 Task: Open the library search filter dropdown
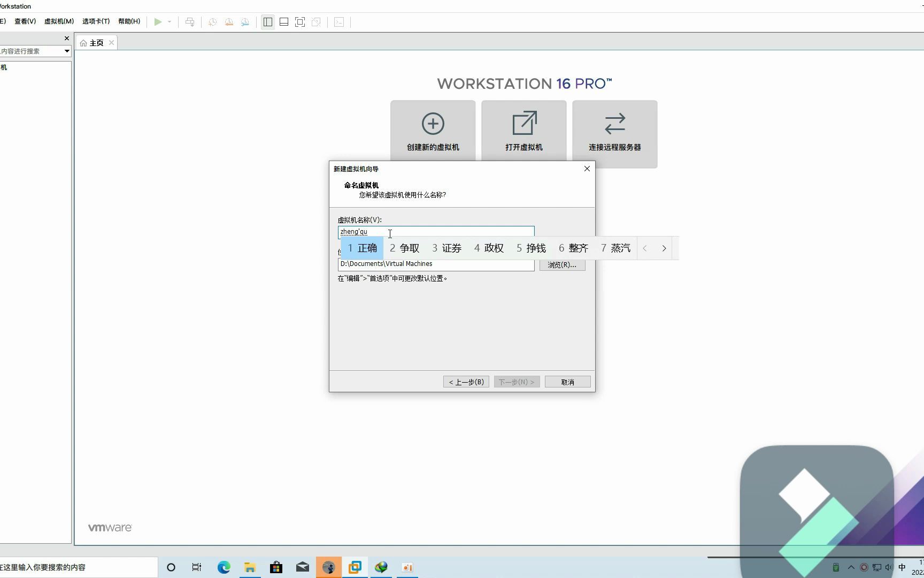(66, 51)
